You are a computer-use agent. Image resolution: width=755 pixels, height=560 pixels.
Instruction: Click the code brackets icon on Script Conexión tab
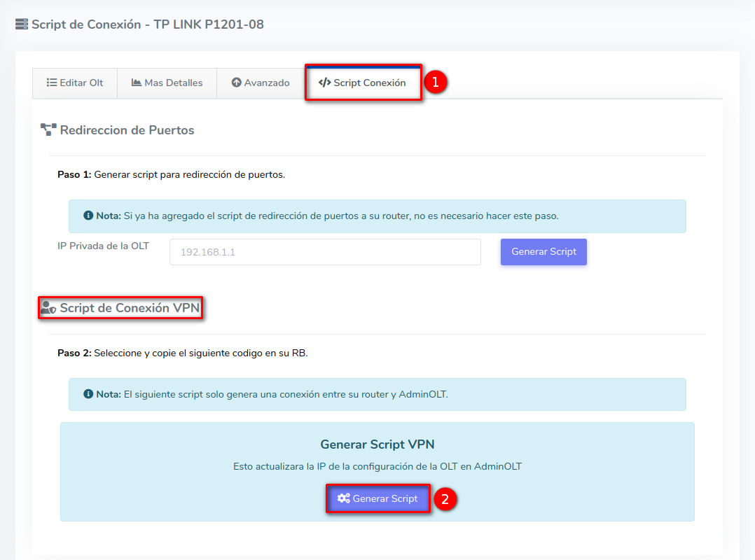(324, 83)
